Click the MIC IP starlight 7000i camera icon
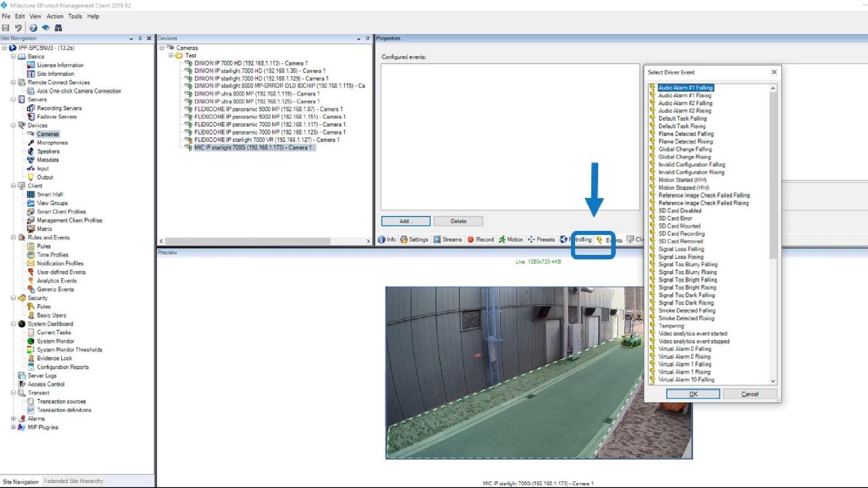 [x=189, y=148]
